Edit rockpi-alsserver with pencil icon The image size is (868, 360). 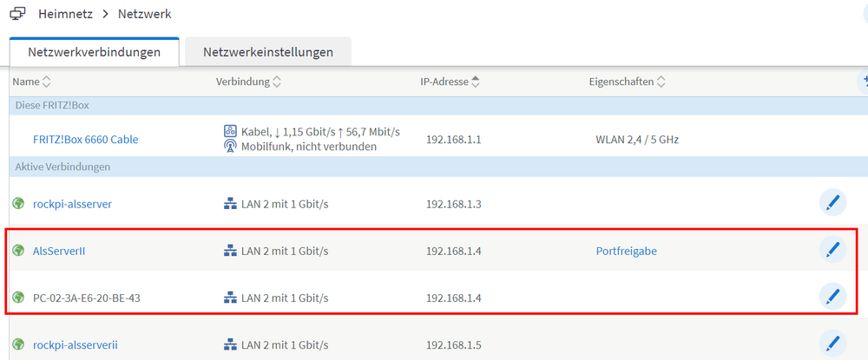[x=832, y=204]
